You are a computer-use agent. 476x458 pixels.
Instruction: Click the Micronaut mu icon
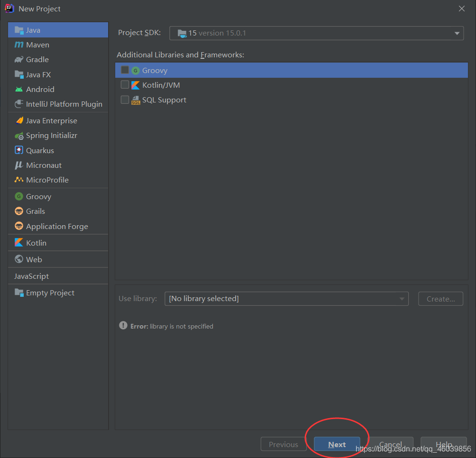click(19, 165)
